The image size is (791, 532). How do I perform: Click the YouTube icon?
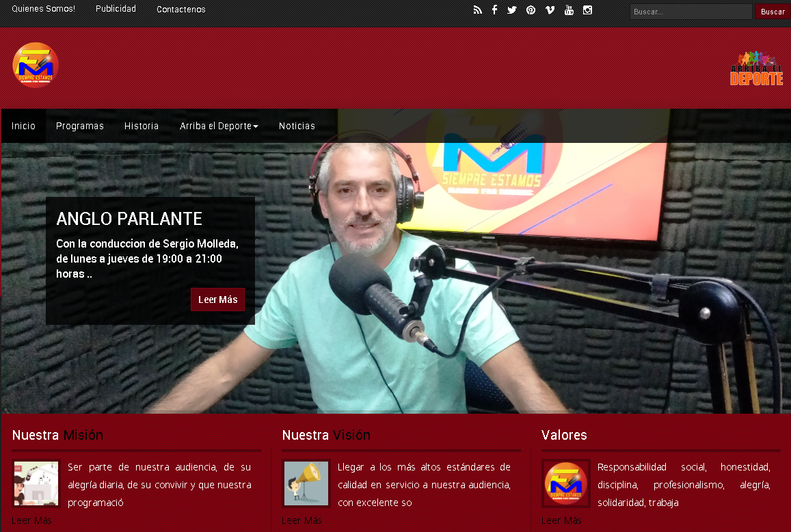tap(569, 10)
